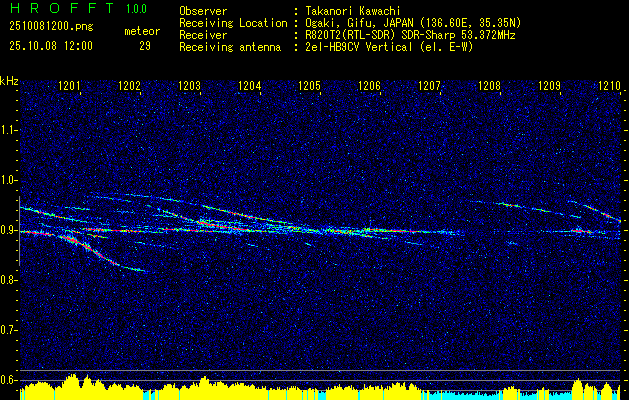Viewport: 629px width, 400px height.
Task: Click the 1208 time marker
Action: (x=490, y=85)
